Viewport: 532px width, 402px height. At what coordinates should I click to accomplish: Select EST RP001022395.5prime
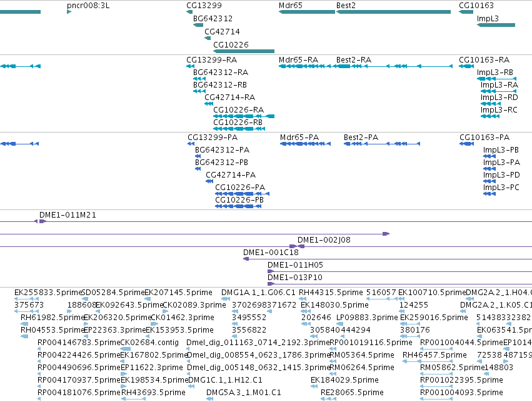point(436,387)
